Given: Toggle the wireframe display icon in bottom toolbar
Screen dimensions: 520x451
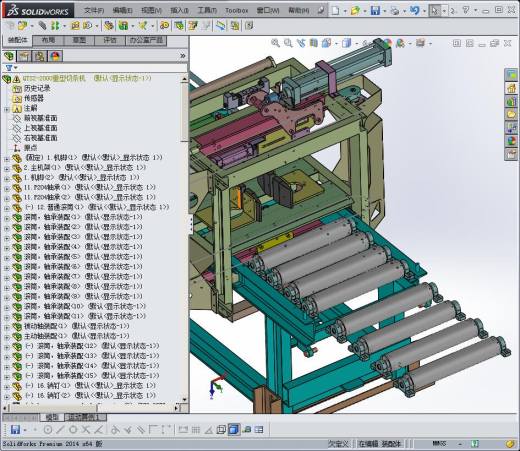Looking at the screenshot, I should 221,430.
